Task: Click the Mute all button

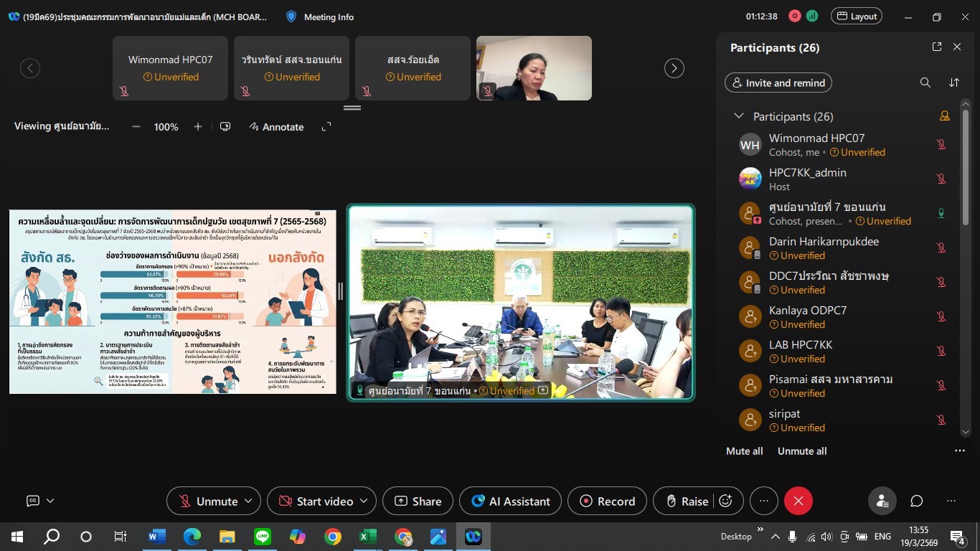Action: (x=744, y=451)
